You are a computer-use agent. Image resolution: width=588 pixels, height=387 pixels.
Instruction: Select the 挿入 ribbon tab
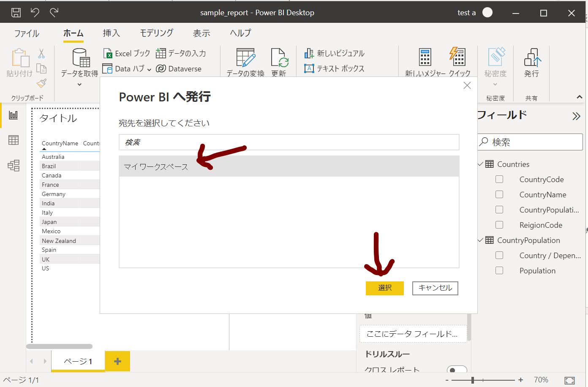click(x=112, y=33)
